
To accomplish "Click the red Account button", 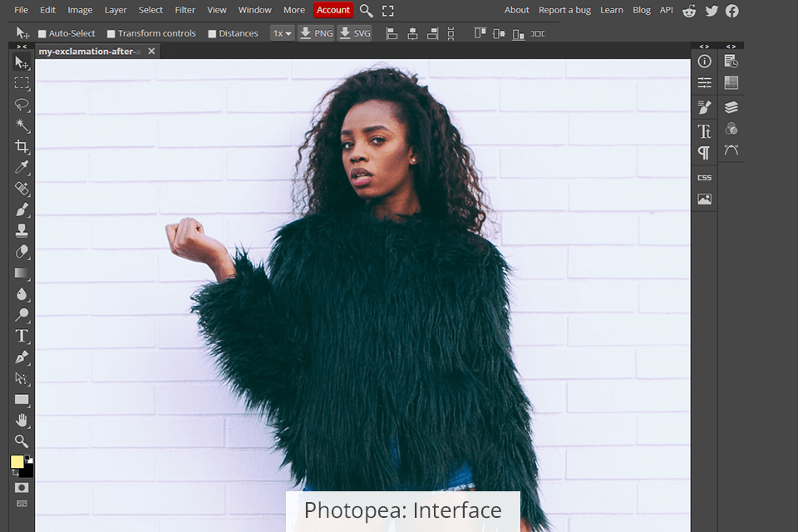I will [333, 10].
